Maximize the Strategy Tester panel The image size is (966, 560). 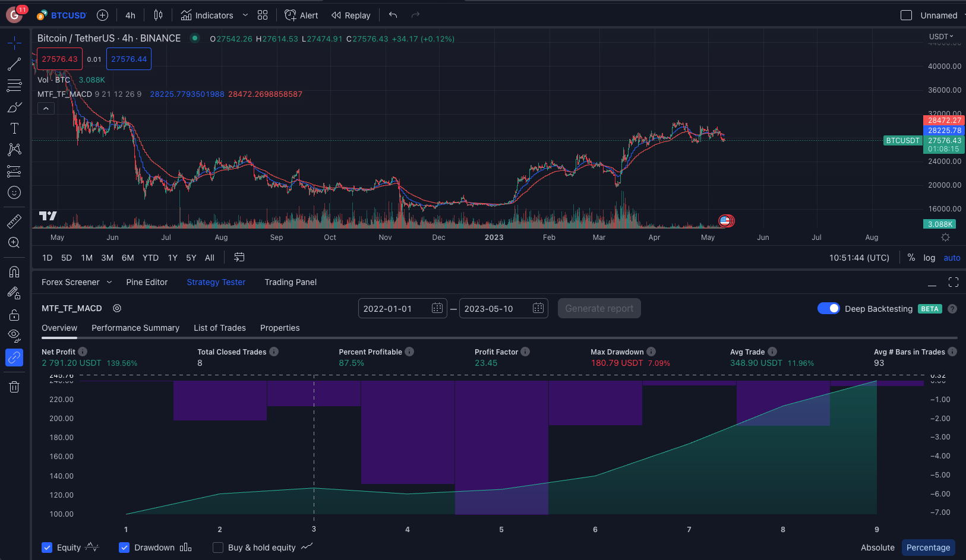pyautogui.click(x=954, y=282)
